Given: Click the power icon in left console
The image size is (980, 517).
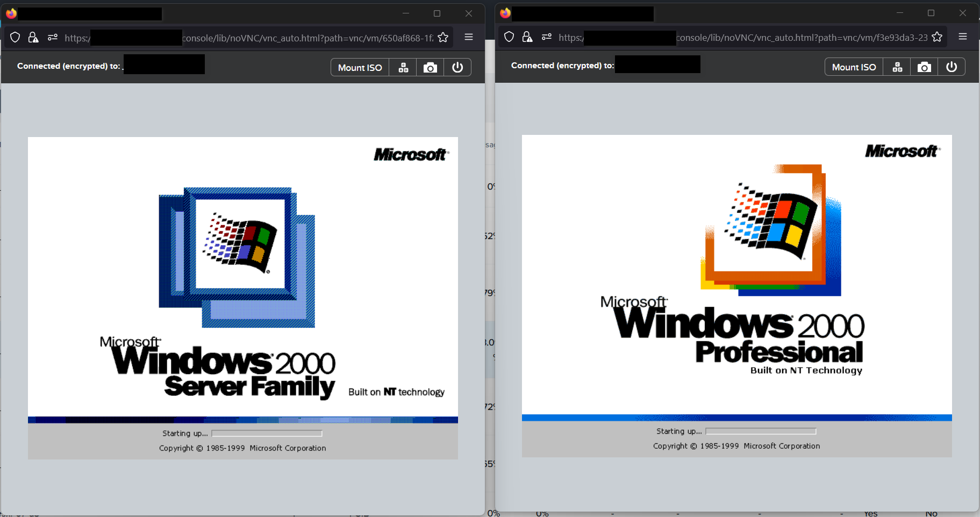Looking at the screenshot, I should pyautogui.click(x=457, y=67).
